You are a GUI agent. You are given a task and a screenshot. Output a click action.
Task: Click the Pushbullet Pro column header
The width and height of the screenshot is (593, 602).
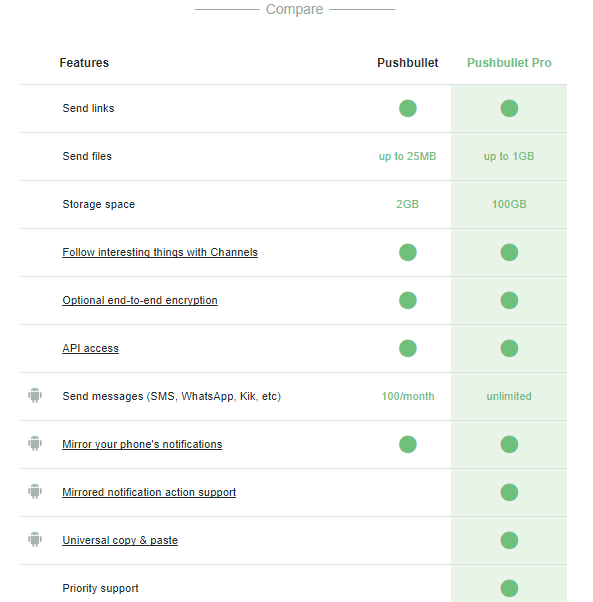point(509,63)
